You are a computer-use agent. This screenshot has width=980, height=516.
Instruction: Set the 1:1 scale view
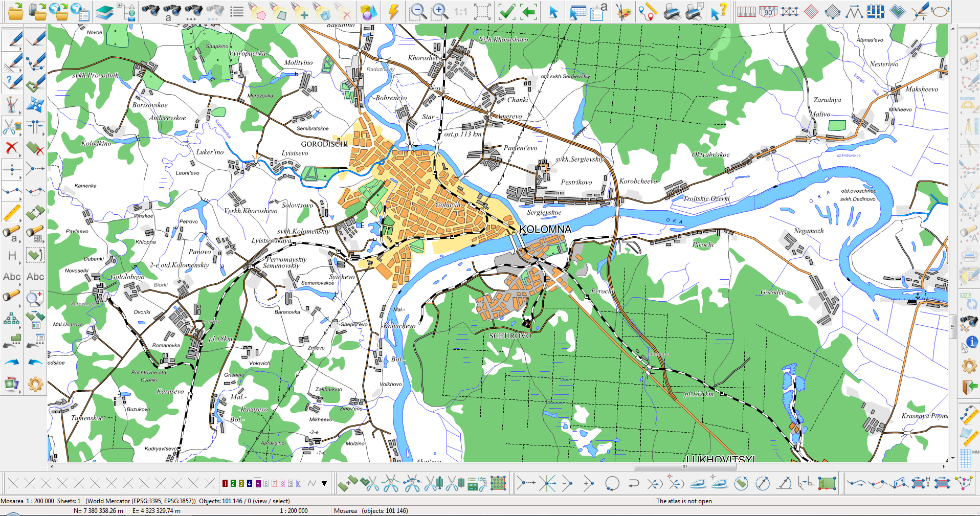click(x=461, y=11)
